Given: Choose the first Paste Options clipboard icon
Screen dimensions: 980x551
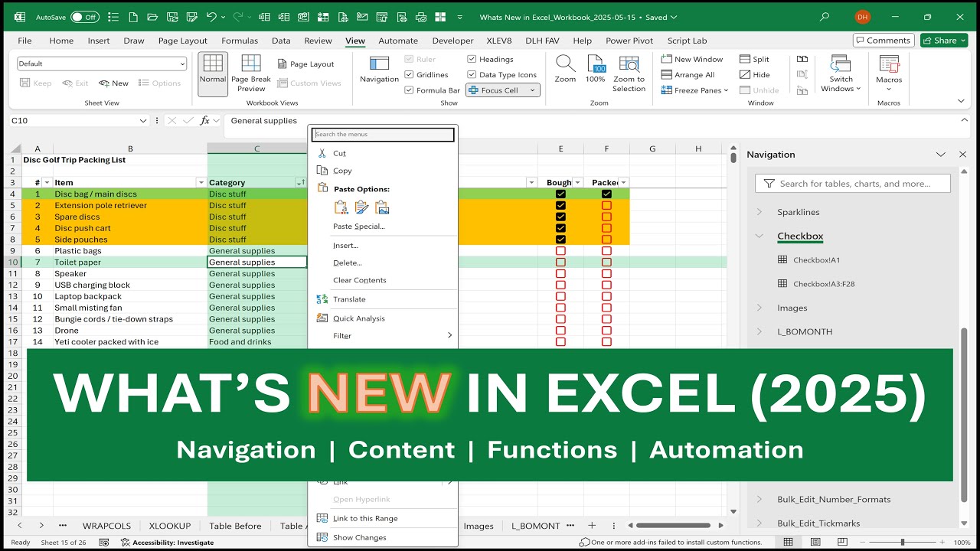Looking at the screenshot, I should [x=341, y=207].
